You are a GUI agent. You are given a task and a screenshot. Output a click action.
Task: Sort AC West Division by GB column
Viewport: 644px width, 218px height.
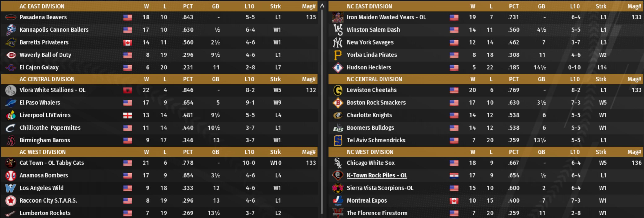tap(215, 152)
